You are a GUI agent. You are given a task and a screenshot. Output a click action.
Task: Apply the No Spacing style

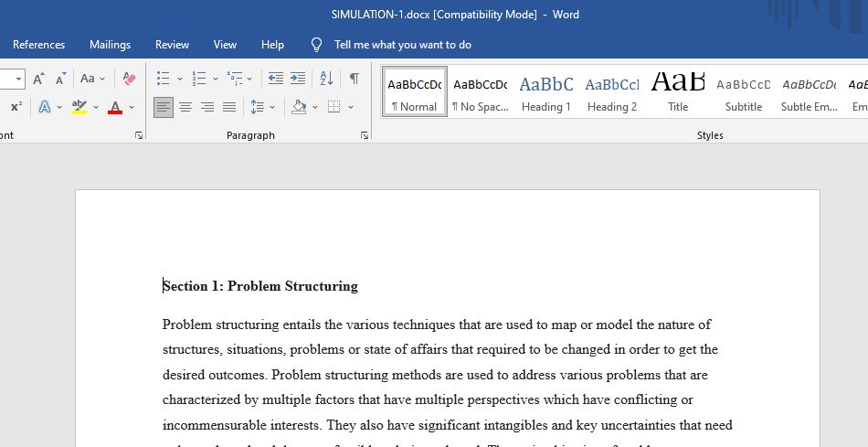pos(480,92)
